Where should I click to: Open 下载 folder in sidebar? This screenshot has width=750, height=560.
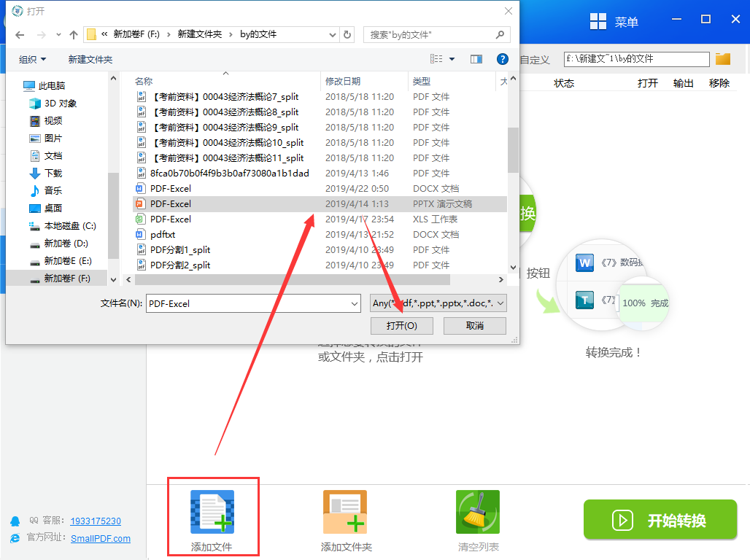[47, 173]
